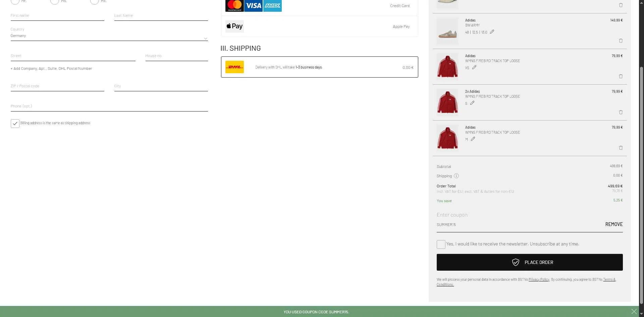Edit the XS size pencil icon
This screenshot has height=317, width=644.
474,67
